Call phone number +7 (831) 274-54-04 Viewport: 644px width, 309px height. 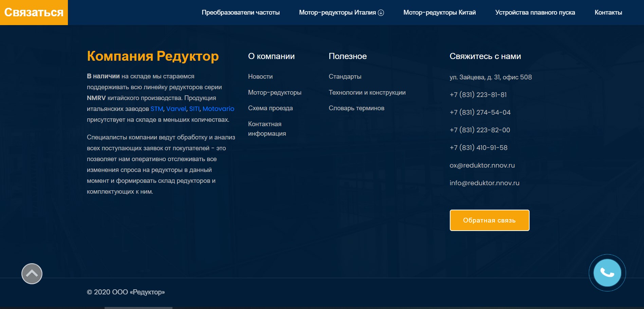click(x=480, y=113)
